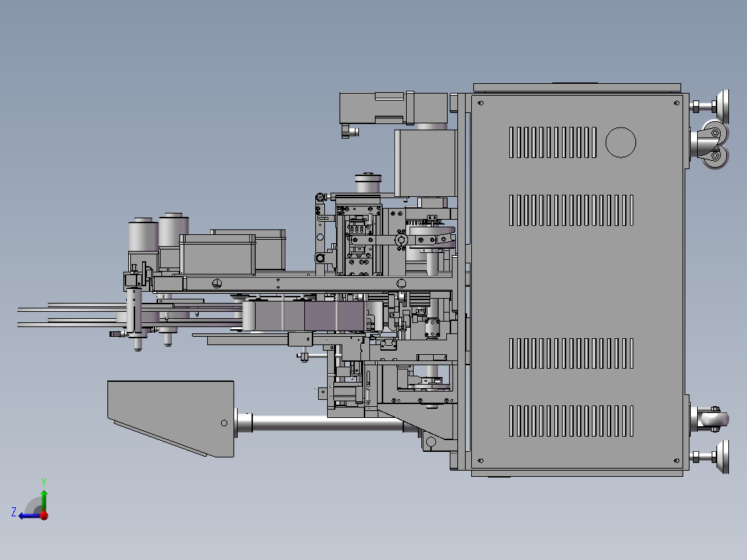This screenshot has width=747, height=560.
Task: Select the horizontal cylindrical shaft beside guard plate
Action: [326, 423]
